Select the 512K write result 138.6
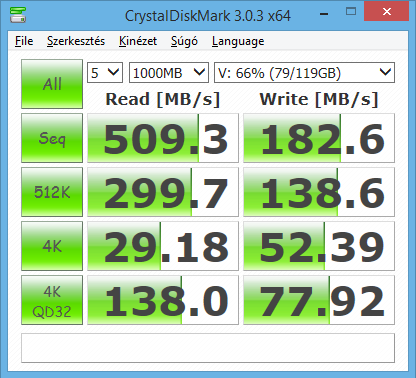 319,192
